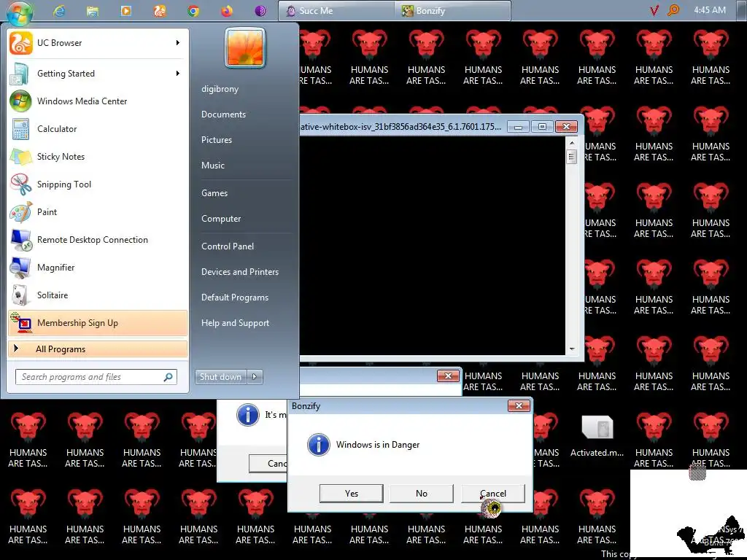747x560 pixels.
Task: Open Sticky Notes
Action: coord(98,157)
